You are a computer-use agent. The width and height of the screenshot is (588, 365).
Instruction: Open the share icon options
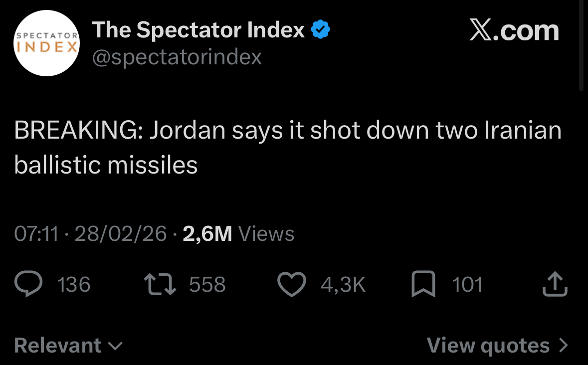coord(555,285)
